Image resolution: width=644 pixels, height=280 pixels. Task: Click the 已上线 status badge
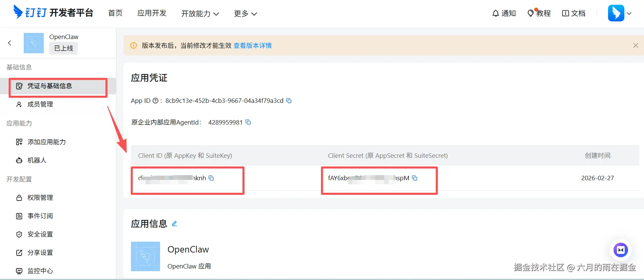(63, 48)
